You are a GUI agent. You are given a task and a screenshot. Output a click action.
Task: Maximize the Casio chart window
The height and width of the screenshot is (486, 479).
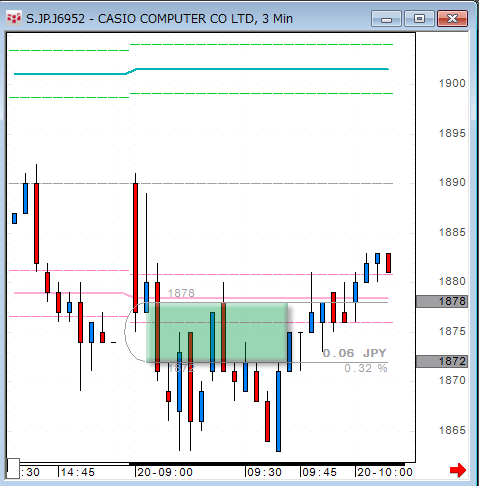point(419,18)
